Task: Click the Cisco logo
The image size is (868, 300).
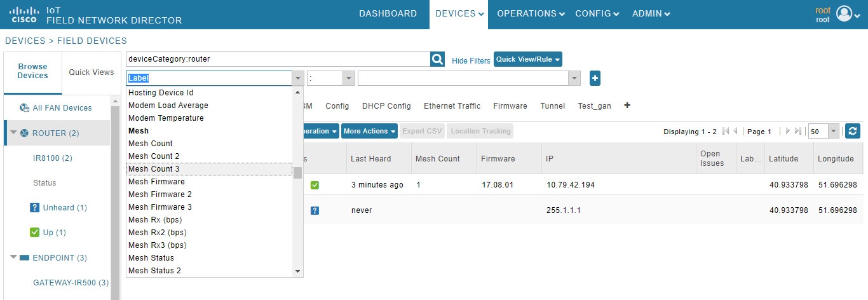Action: tap(24, 14)
